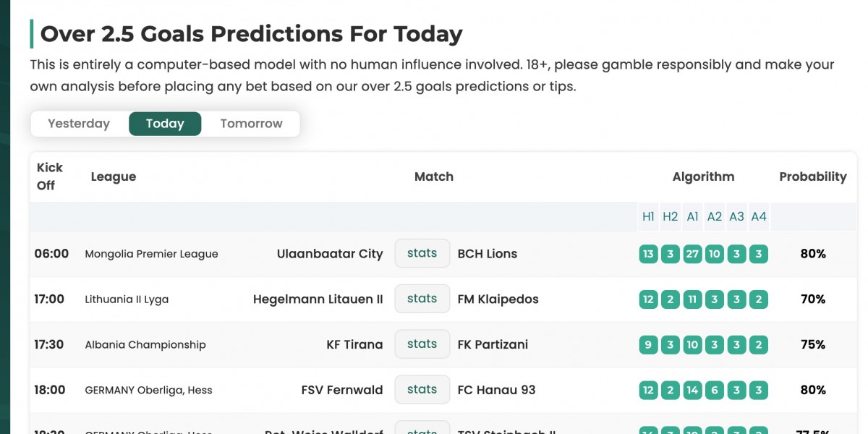The width and height of the screenshot is (868, 434).
Task: Click the A1 algorithm column header
Action: point(692,216)
